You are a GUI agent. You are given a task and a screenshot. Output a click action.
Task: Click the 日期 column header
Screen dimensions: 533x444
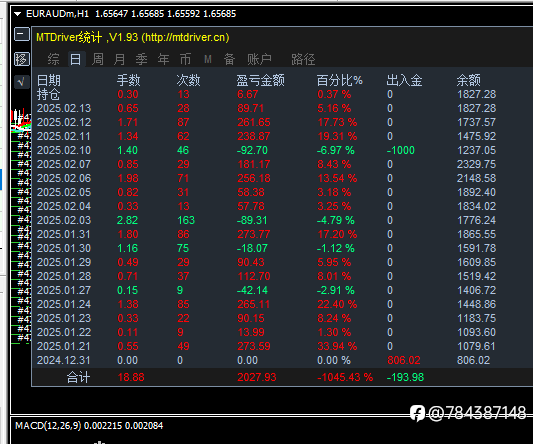click(x=49, y=81)
